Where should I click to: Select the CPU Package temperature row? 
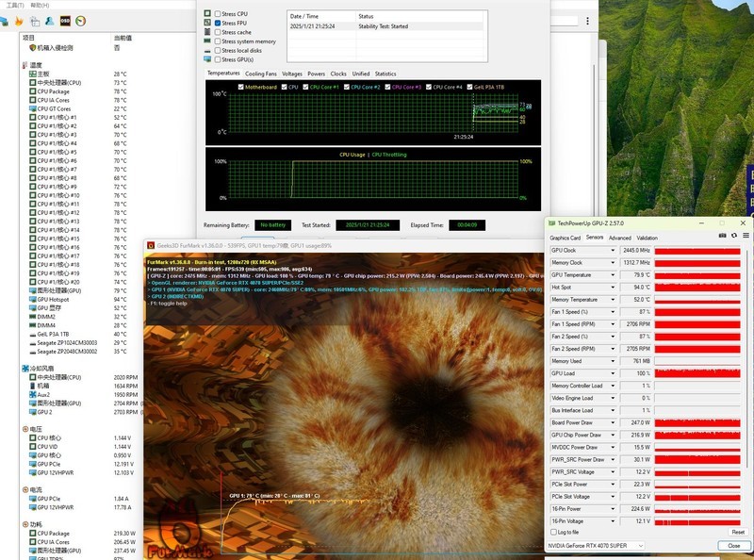click(52, 91)
